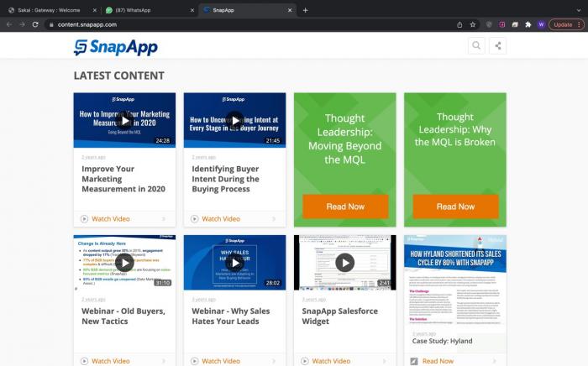
Task: Play the Uncovering Buying Intent video
Action: [x=234, y=121]
